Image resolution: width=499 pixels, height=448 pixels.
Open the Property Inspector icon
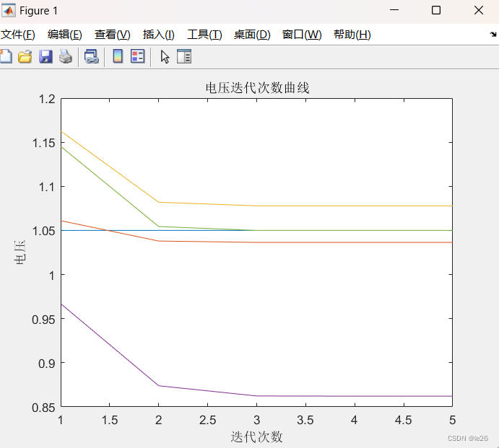tap(184, 56)
